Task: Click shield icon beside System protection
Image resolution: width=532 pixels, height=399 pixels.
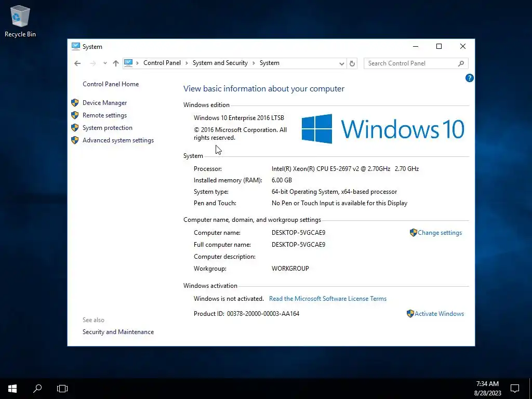Action: click(75, 128)
